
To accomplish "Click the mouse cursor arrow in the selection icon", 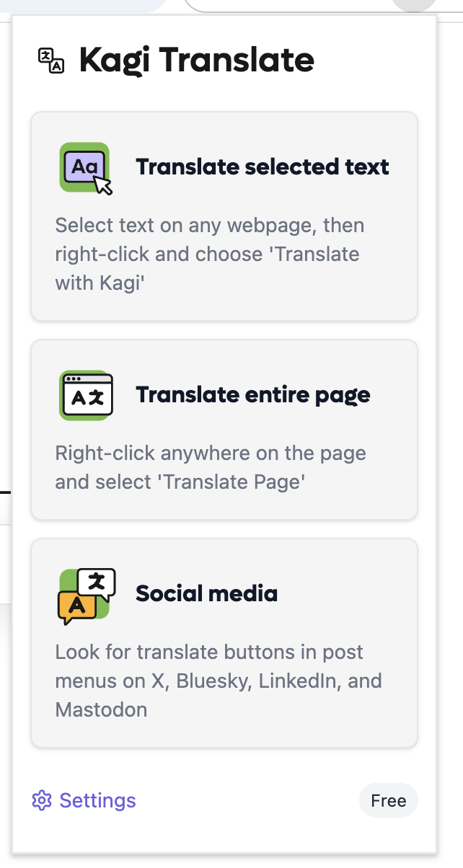I will [104, 185].
